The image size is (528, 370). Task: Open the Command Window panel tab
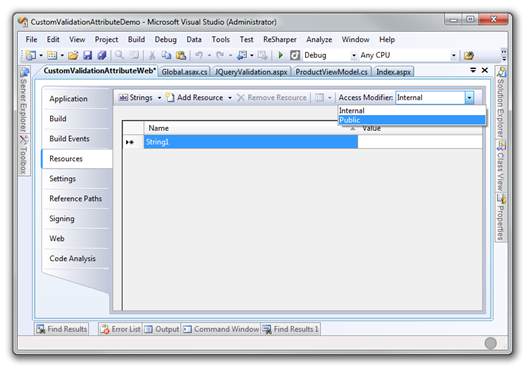coord(221,329)
